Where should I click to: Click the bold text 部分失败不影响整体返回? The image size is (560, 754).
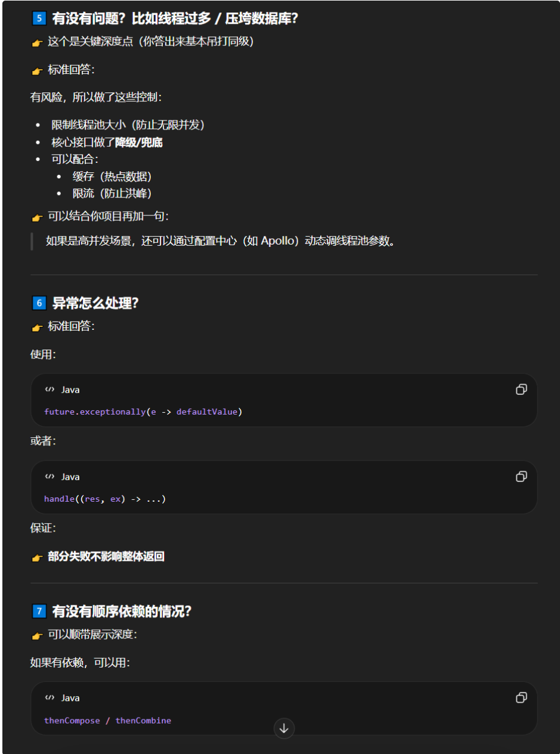point(106,557)
